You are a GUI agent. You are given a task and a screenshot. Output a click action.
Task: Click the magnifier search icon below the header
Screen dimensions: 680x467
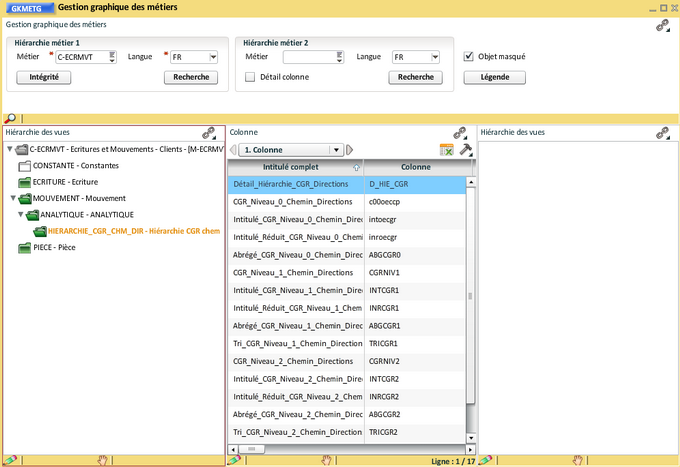[10, 118]
